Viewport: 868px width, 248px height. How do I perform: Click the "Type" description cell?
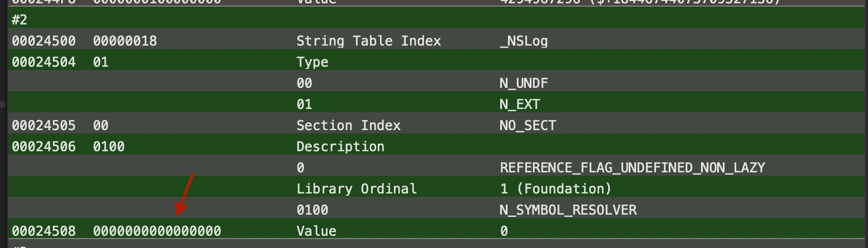(x=312, y=62)
